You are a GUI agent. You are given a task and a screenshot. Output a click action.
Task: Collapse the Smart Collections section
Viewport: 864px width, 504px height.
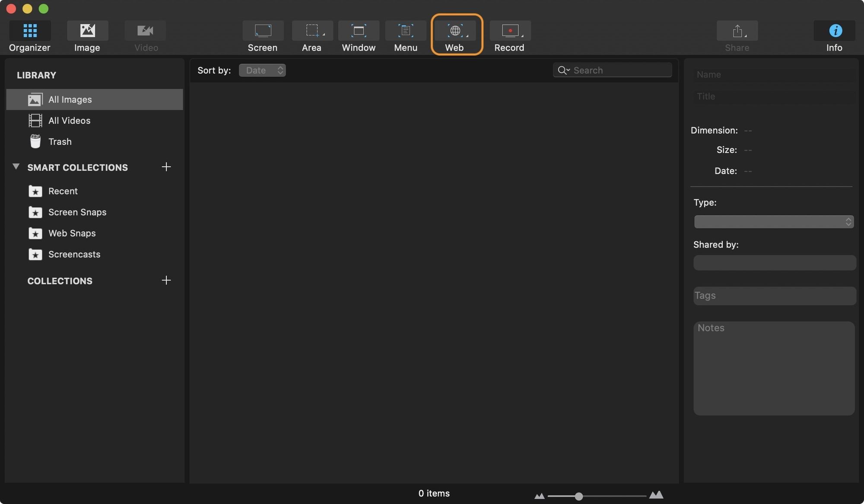(16, 166)
